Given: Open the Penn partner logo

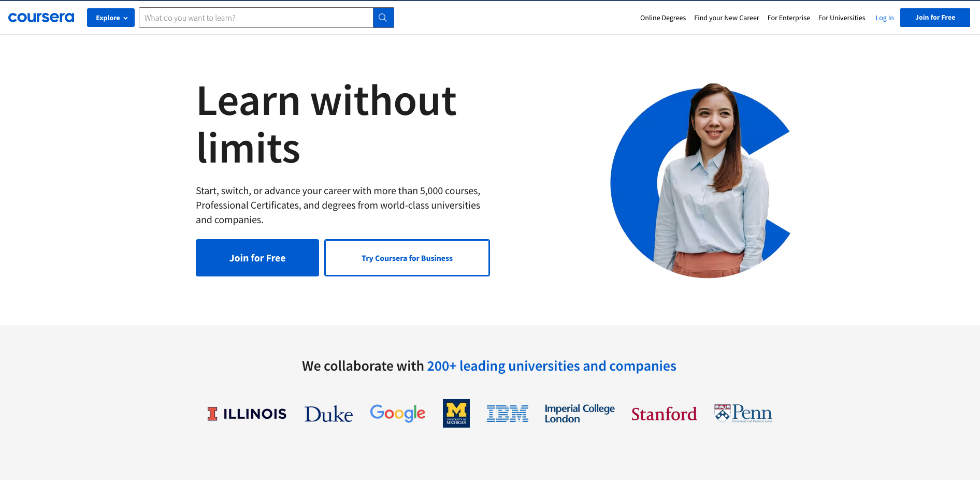Looking at the screenshot, I should point(743,413).
